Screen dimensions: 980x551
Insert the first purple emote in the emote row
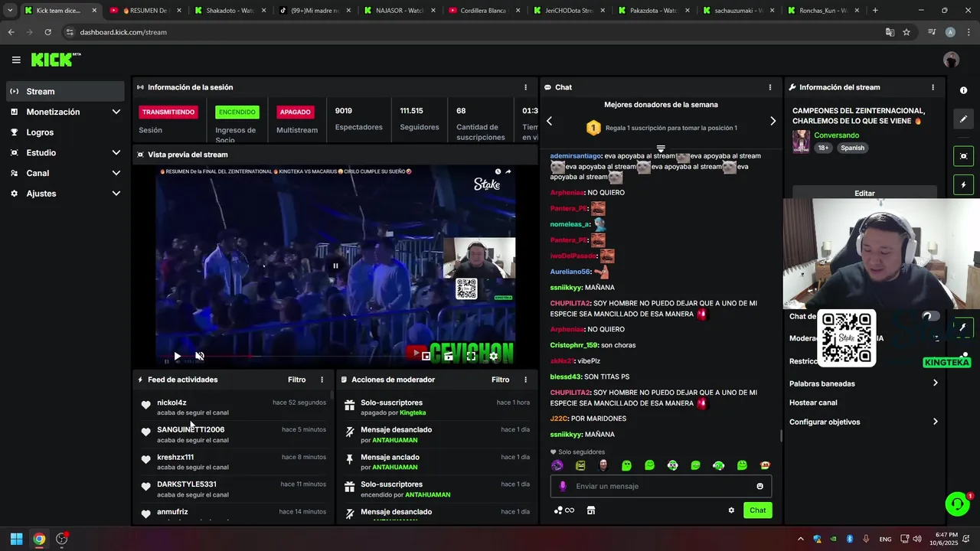[x=557, y=465]
